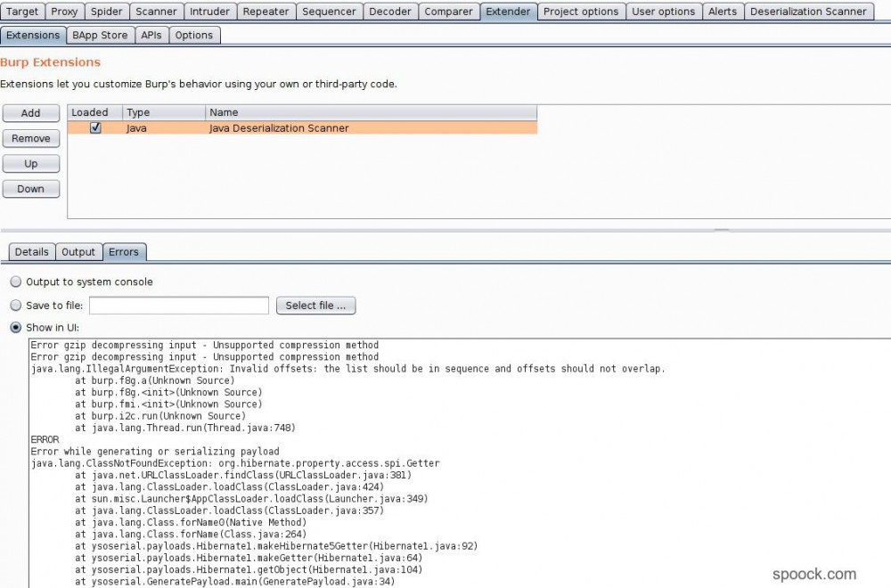The width and height of the screenshot is (891, 588).
Task: Select the Extender tab
Action: 508,12
